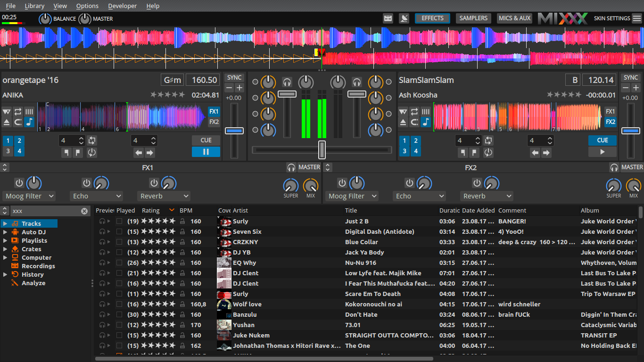Toggle reloop on the SlamSlamSlam deck
644x362 pixels.
[488, 152]
